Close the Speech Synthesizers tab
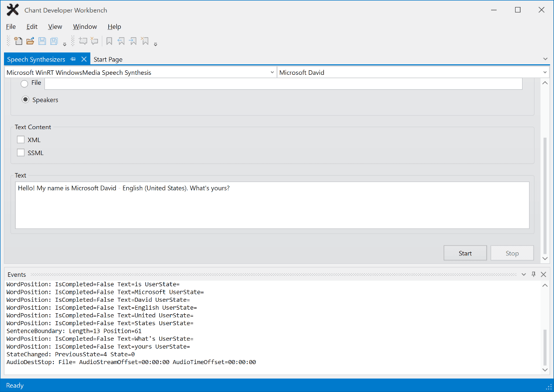Viewport: 554px width, 392px height. click(84, 59)
